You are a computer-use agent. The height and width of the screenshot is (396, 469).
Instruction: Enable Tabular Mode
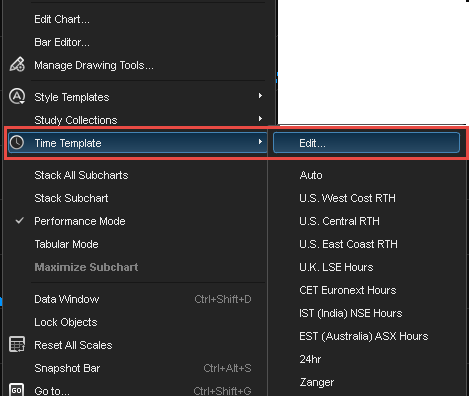(66, 244)
